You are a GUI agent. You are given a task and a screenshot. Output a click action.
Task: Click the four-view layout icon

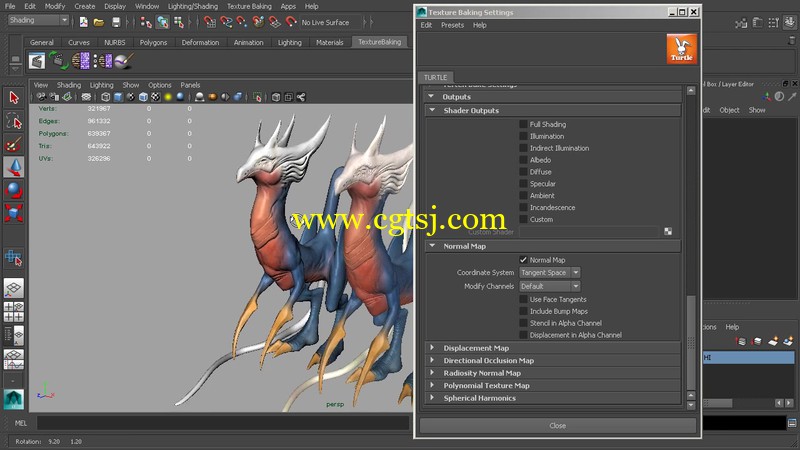click(14, 312)
